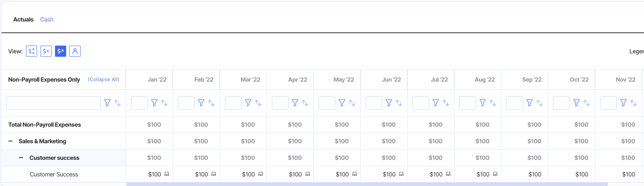
Task: Click sort arrows for expense name column
Action: (118, 103)
